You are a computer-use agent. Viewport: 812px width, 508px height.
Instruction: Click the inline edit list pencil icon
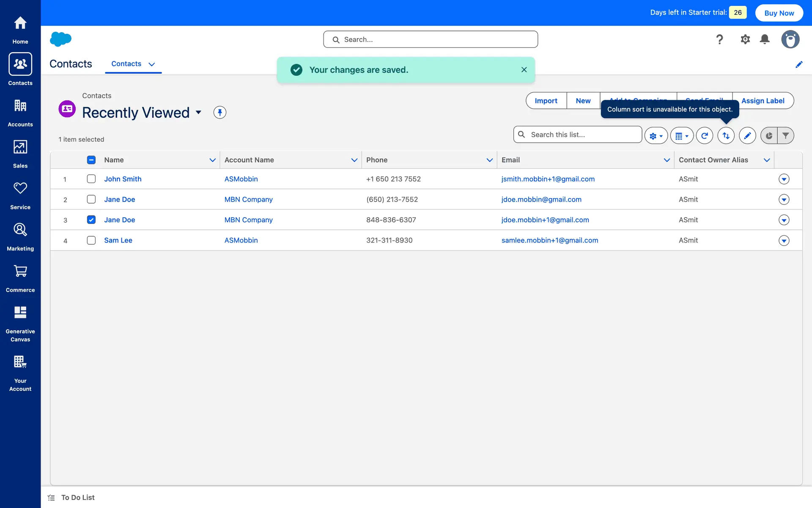tap(747, 135)
